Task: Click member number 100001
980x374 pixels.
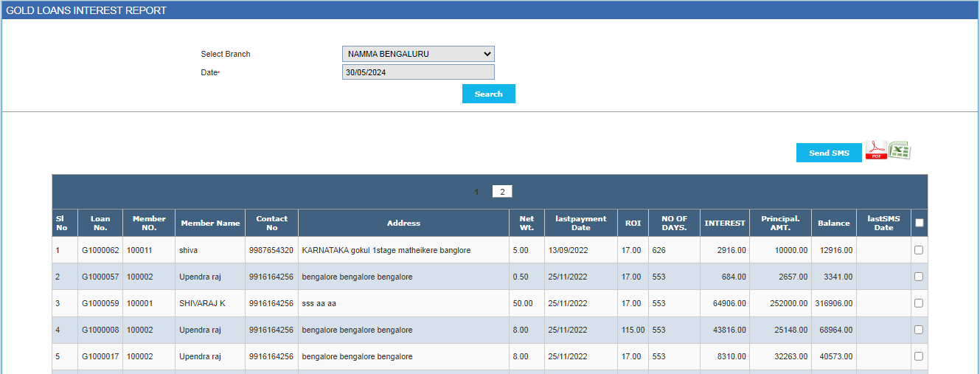Action: (139, 303)
